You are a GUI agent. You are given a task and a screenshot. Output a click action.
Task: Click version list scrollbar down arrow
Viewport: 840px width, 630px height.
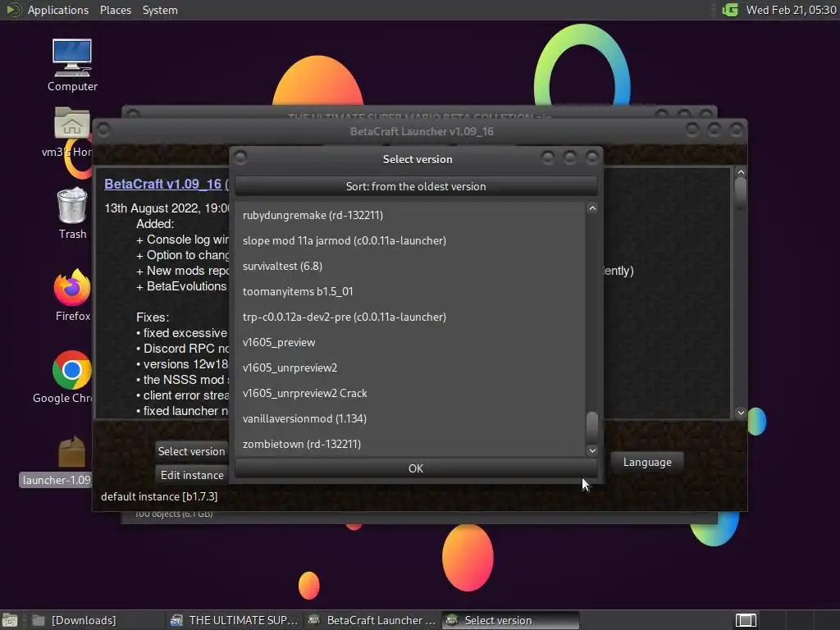tap(592, 450)
